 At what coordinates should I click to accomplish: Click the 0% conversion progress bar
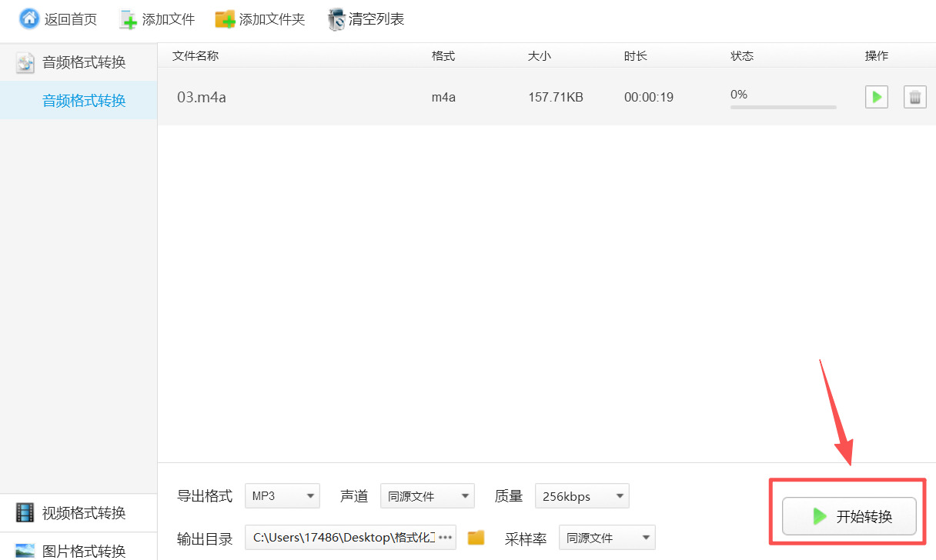782,106
